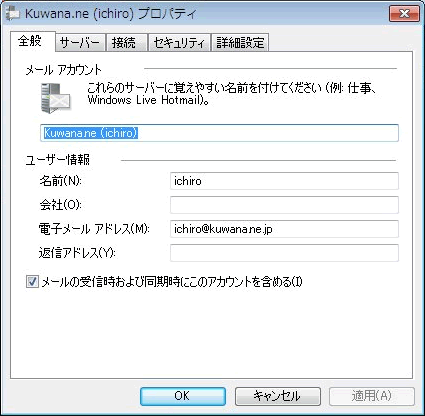
Task: Click the キャンセル button
Action: (278, 396)
